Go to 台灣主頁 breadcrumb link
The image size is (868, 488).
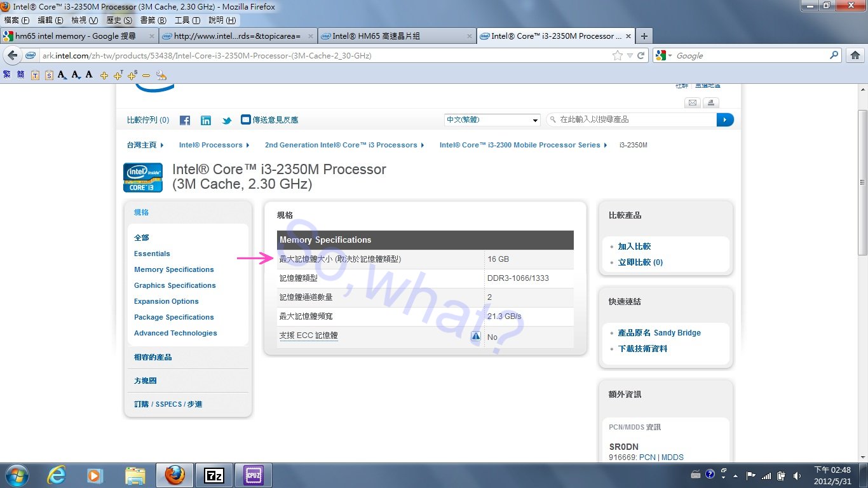pyautogui.click(x=142, y=145)
